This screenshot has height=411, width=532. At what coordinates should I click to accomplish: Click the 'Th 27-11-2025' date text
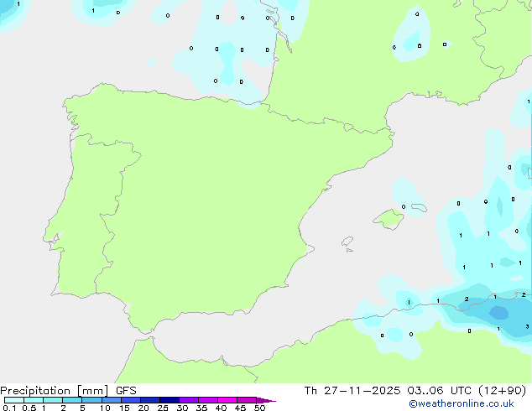tap(352, 391)
